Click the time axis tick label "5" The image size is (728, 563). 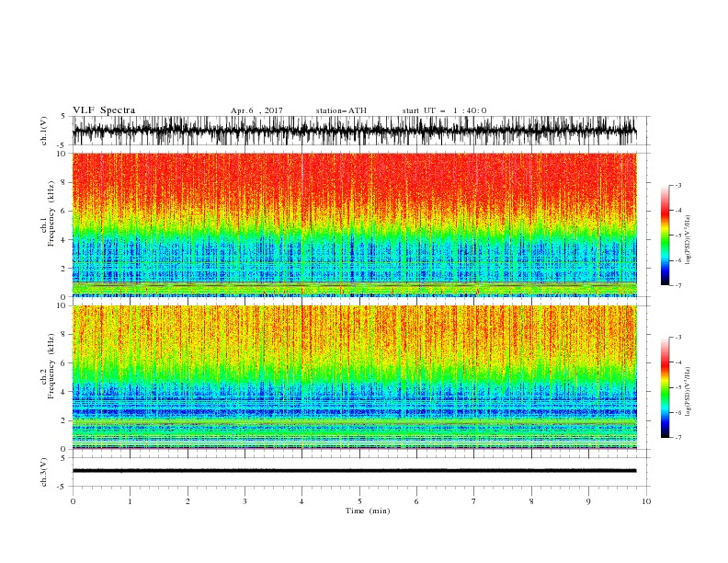359,501
